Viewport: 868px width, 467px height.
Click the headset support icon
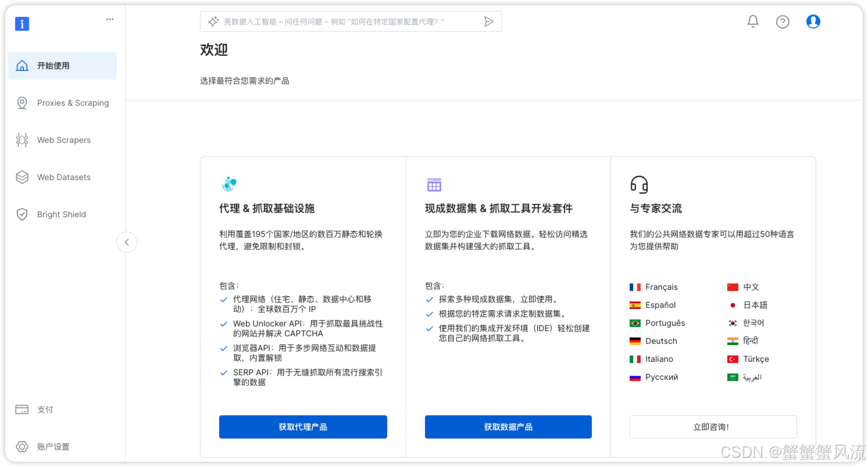[639, 185]
